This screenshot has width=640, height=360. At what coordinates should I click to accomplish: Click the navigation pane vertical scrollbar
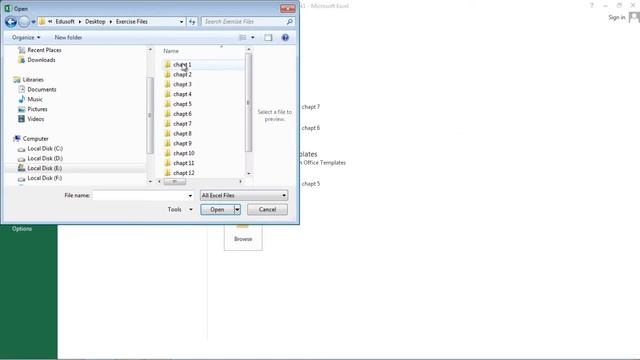coord(150,115)
